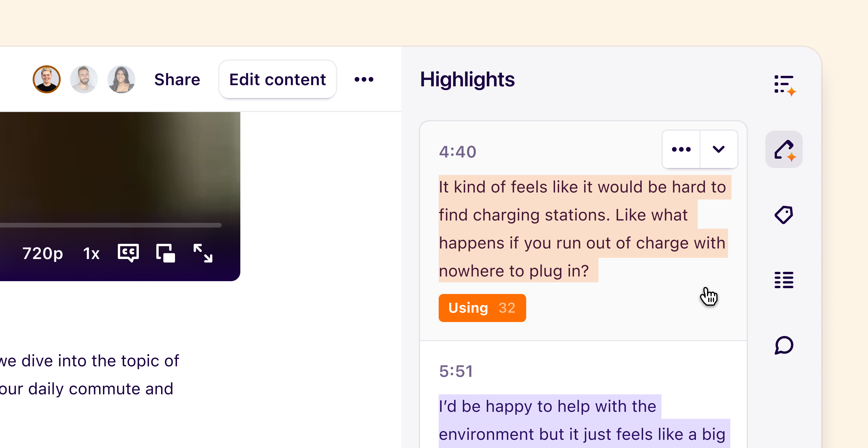Expand the 4:40 highlight card
This screenshot has width=868, height=448.
point(719,149)
